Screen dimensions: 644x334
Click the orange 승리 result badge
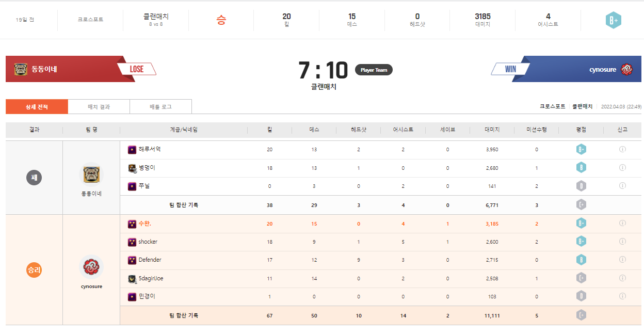pyautogui.click(x=34, y=270)
